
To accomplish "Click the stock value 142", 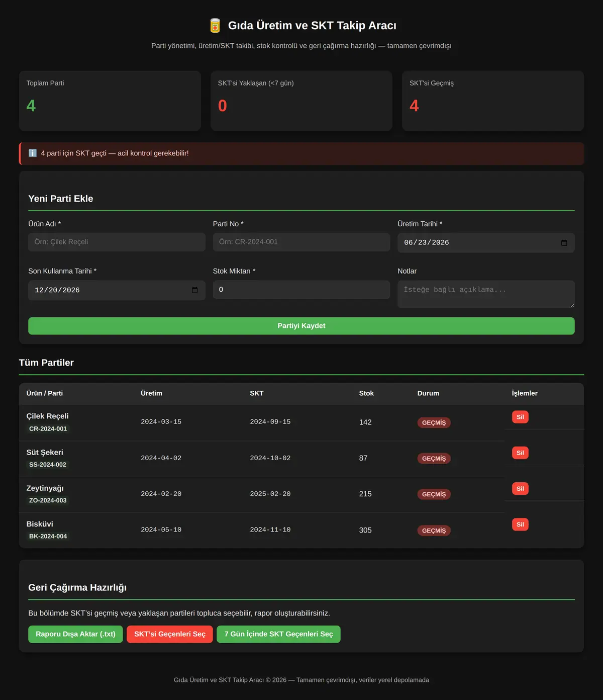I will 365,422.
